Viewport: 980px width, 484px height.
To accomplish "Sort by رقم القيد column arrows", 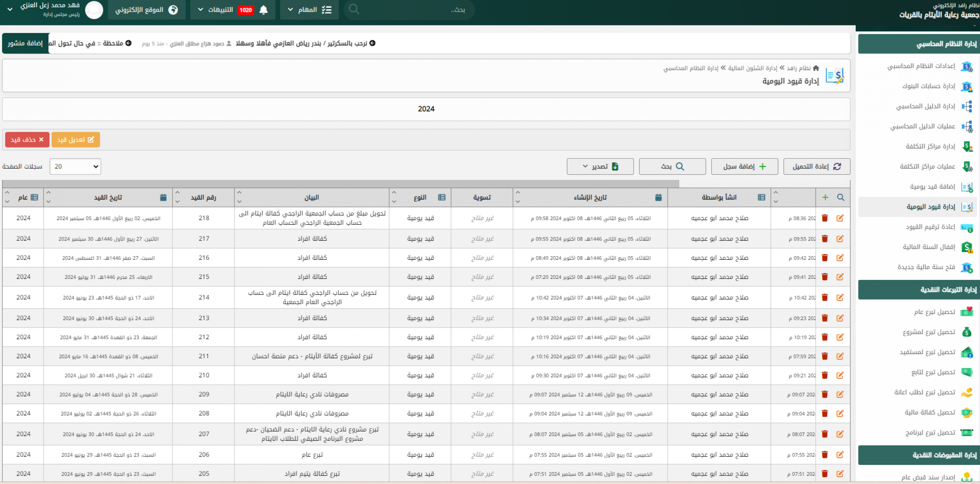I will click(178, 197).
